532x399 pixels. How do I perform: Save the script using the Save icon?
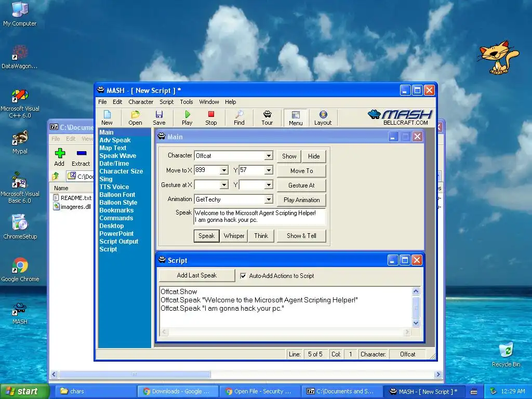[159, 118]
